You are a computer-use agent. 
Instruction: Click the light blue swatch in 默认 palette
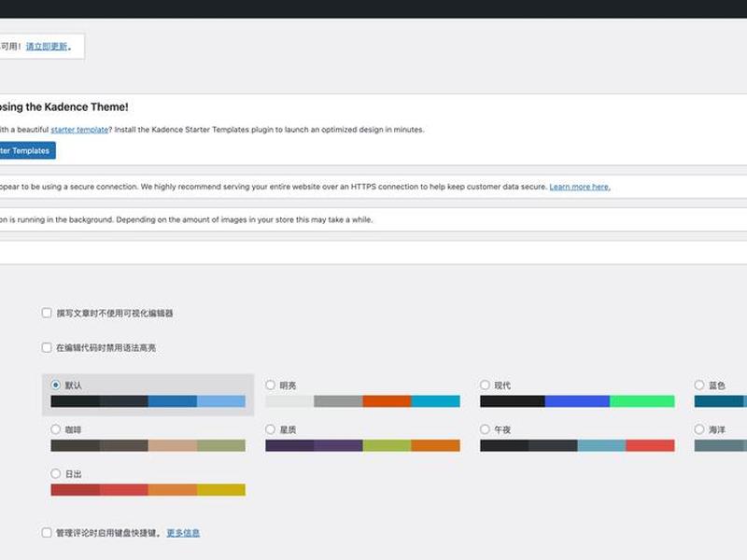221,401
